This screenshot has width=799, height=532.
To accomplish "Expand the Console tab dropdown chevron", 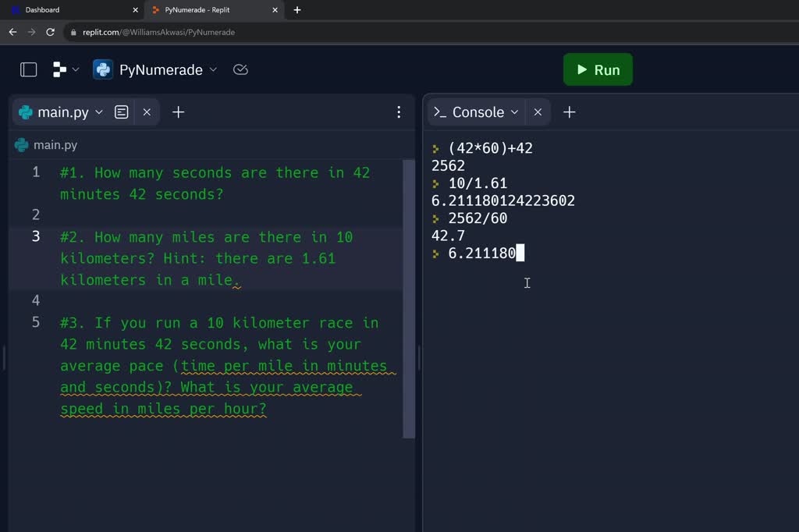I will (514, 112).
